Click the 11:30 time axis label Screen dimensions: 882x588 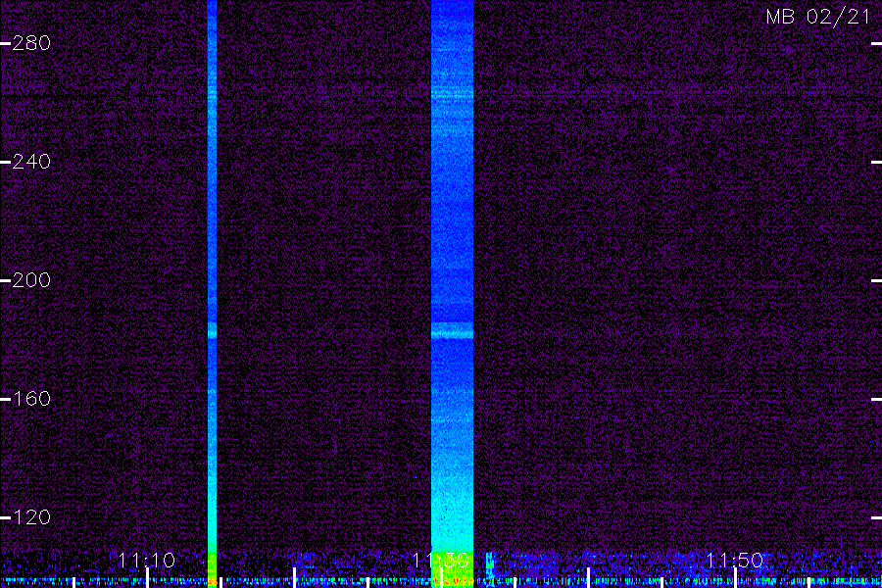441,561
